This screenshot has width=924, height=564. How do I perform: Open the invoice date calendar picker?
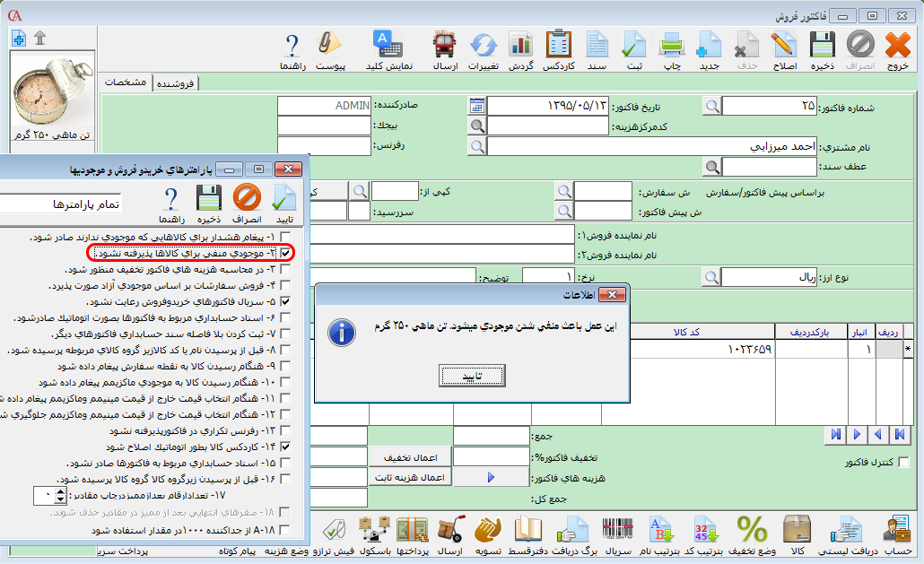tap(477, 106)
